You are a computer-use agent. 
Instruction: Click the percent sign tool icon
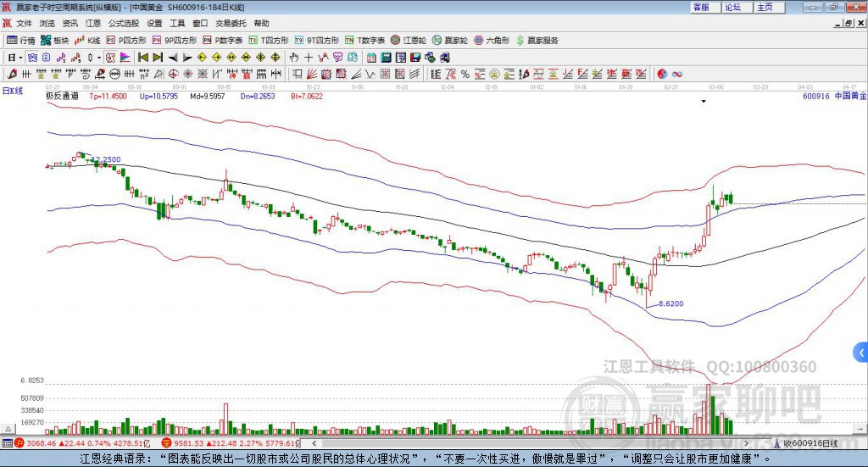(x=465, y=74)
